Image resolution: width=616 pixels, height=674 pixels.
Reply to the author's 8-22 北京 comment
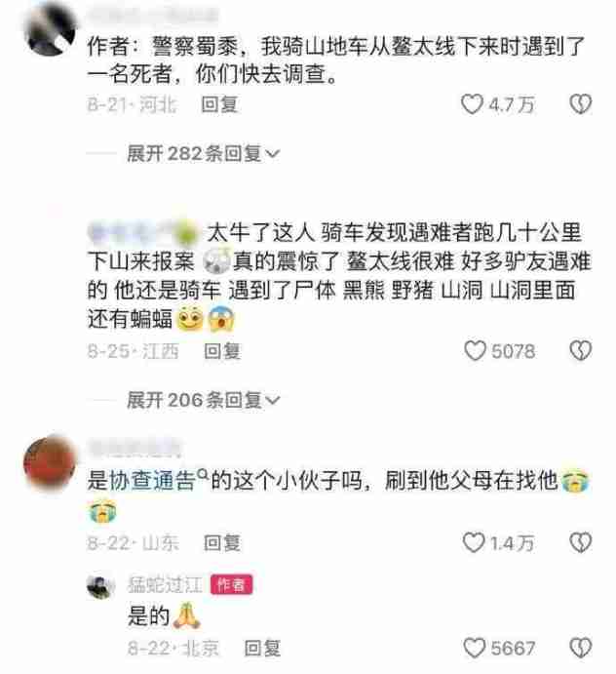(262, 649)
